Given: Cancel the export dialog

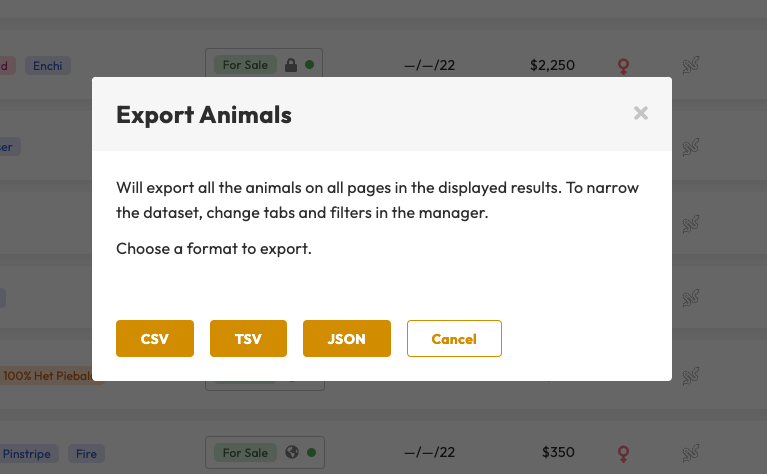Looking at the screenshot, I should click(454, 339).
